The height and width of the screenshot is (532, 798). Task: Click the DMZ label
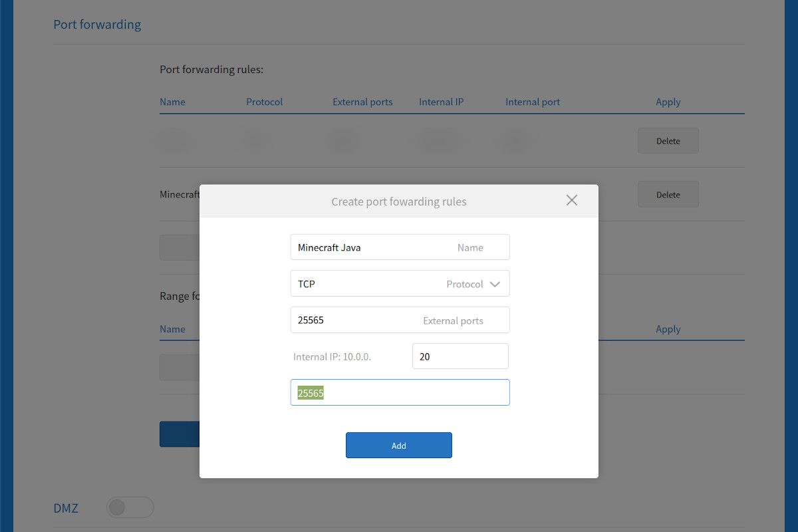[66, 508]
